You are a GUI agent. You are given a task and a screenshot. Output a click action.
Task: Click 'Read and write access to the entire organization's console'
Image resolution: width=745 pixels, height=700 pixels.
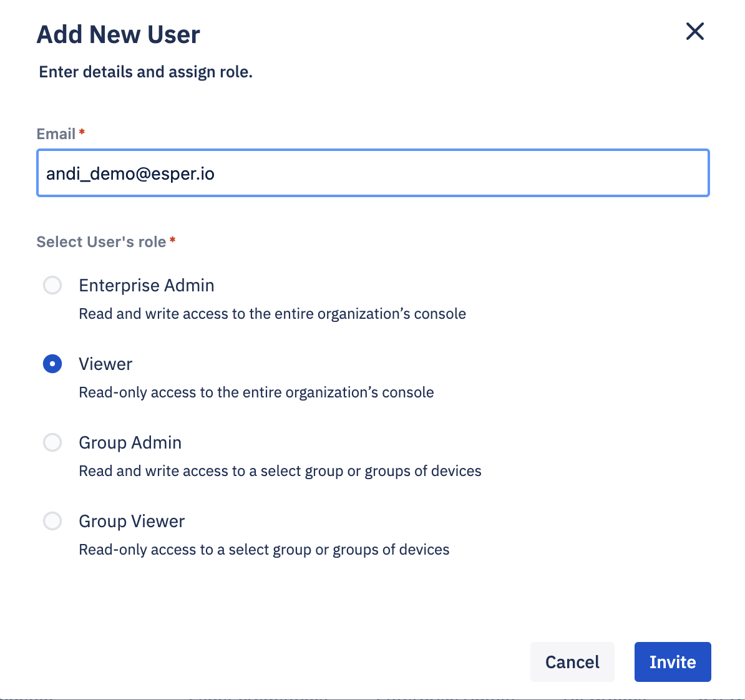(272, 314)
